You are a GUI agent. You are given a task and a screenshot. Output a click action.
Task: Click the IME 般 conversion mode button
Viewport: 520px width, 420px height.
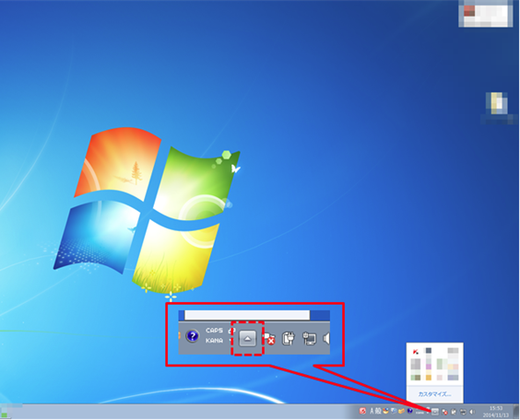click(378, 411)
